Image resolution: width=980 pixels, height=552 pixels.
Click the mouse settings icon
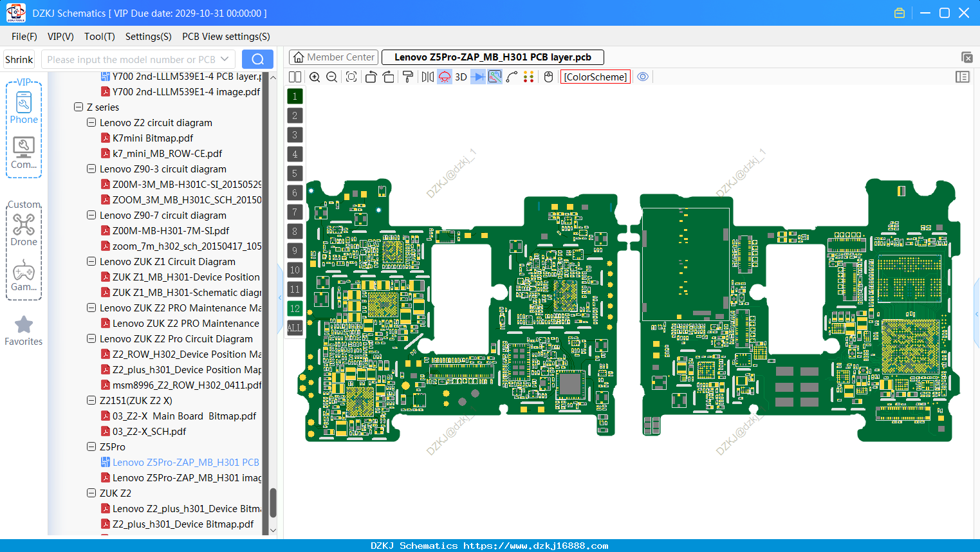[x=548, y=77]
